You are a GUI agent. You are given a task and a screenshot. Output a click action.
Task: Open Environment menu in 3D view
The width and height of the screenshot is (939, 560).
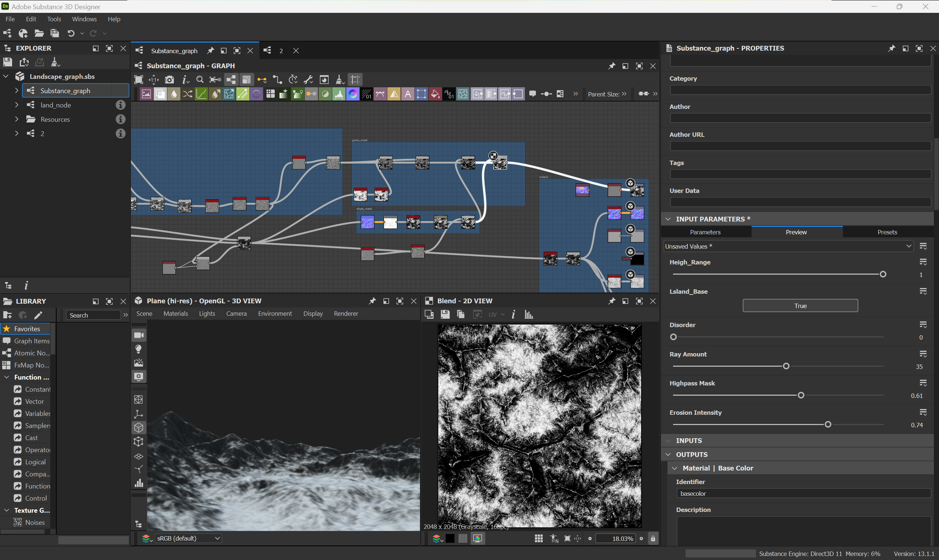coord(275,314)
